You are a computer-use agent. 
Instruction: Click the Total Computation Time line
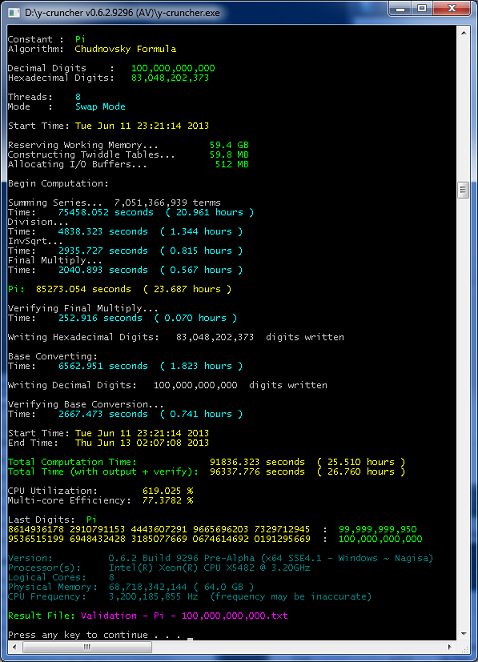206,462
